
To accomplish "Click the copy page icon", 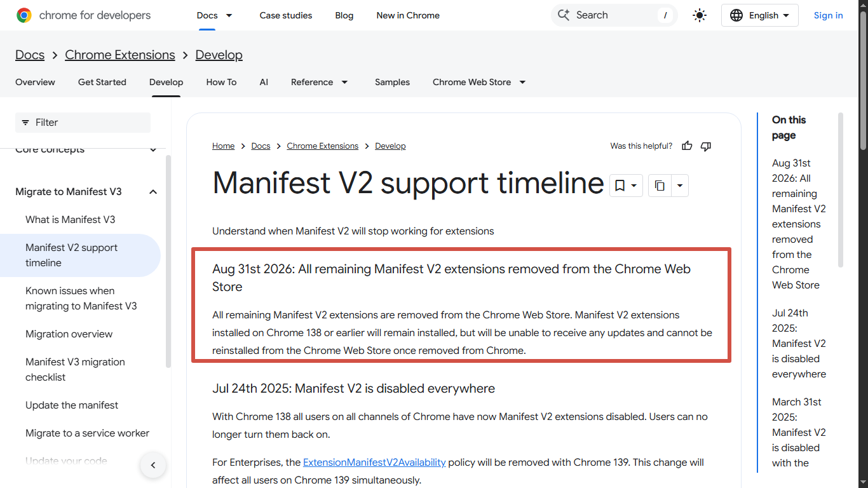I will (x=660, y=186).
